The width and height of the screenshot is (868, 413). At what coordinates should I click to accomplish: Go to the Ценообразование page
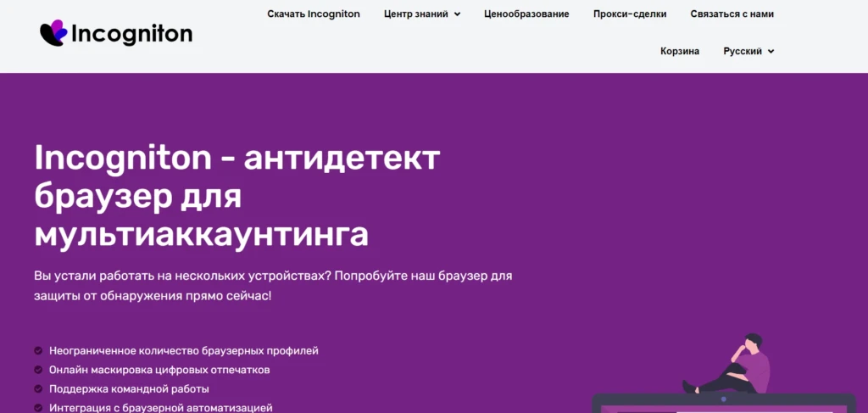click(526, 14)
